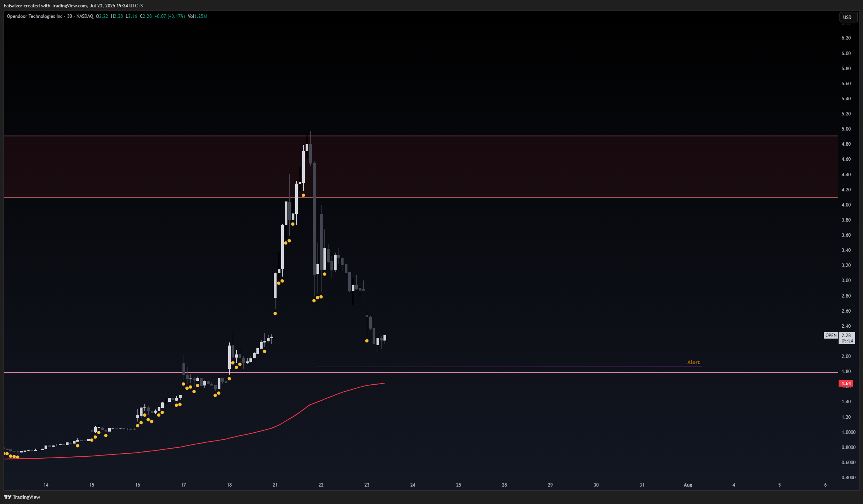
Task: Click the 4.60 price axis label
Action: click(846, 159)
